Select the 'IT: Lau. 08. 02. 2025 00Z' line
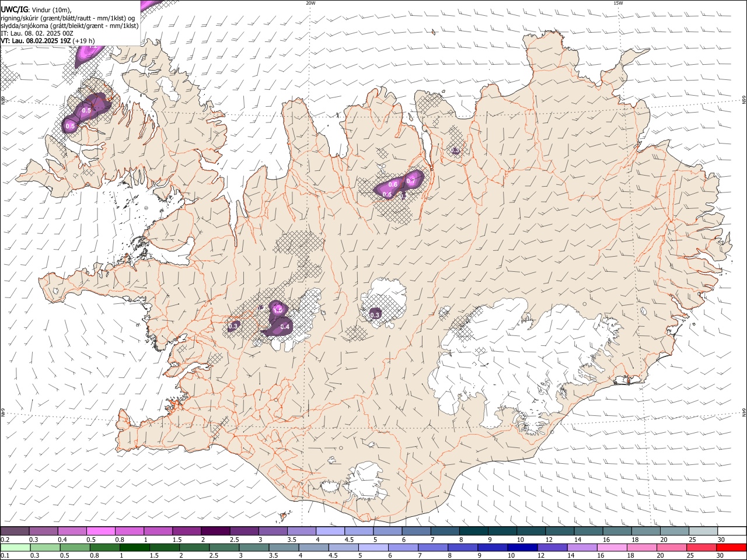747x560 pixels. pyautogui.click(x=37, y=33)
